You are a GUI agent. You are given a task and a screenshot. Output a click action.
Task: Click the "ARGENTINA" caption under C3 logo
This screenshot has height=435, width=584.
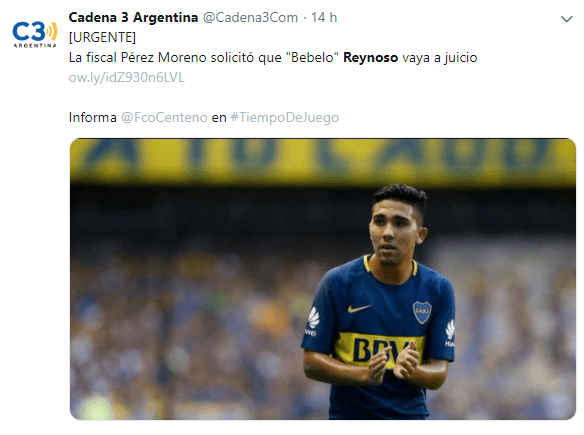tap(35, 46)
